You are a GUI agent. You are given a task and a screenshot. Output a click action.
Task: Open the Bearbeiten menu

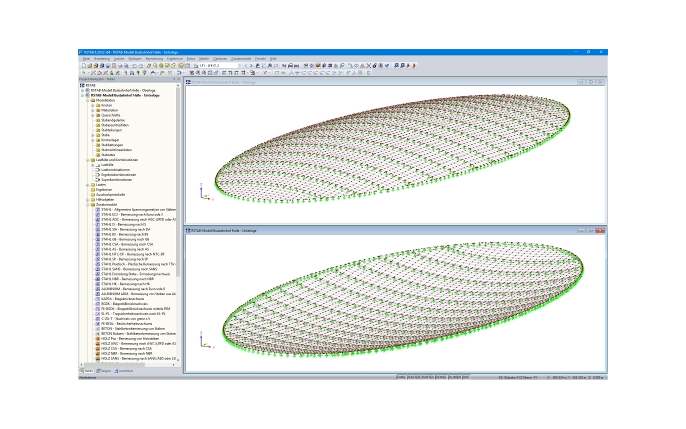(102, 59)
